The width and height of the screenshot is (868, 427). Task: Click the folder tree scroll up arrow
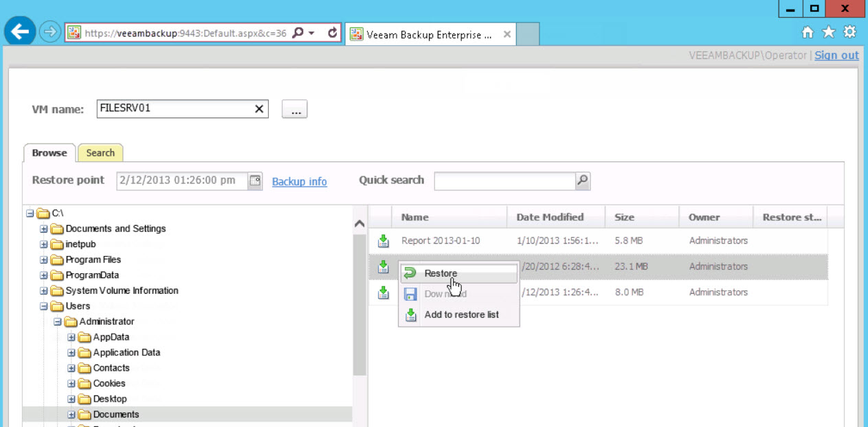coord(359,224)
